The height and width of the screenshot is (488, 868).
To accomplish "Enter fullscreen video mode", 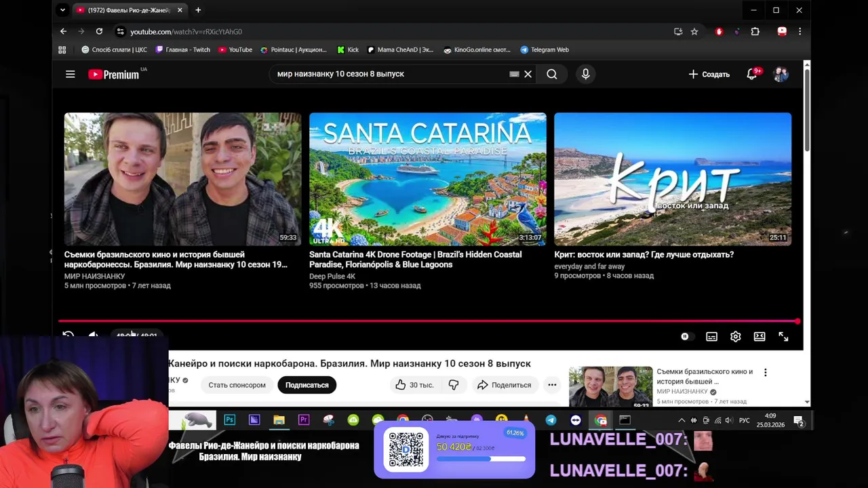I will 783,336.
